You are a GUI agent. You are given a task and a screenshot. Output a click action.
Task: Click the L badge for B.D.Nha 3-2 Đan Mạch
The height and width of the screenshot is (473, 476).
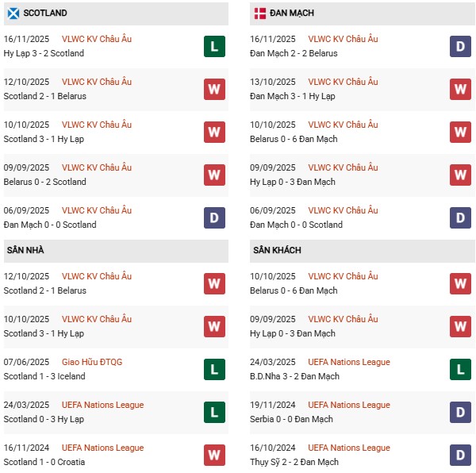[461, 369]
